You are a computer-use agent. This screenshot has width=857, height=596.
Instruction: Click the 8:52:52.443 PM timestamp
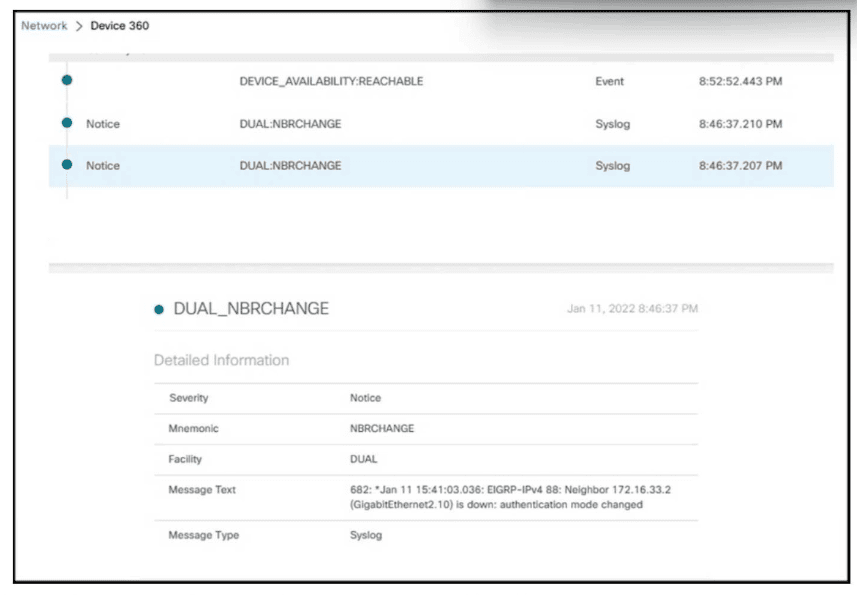click(740, 81)
